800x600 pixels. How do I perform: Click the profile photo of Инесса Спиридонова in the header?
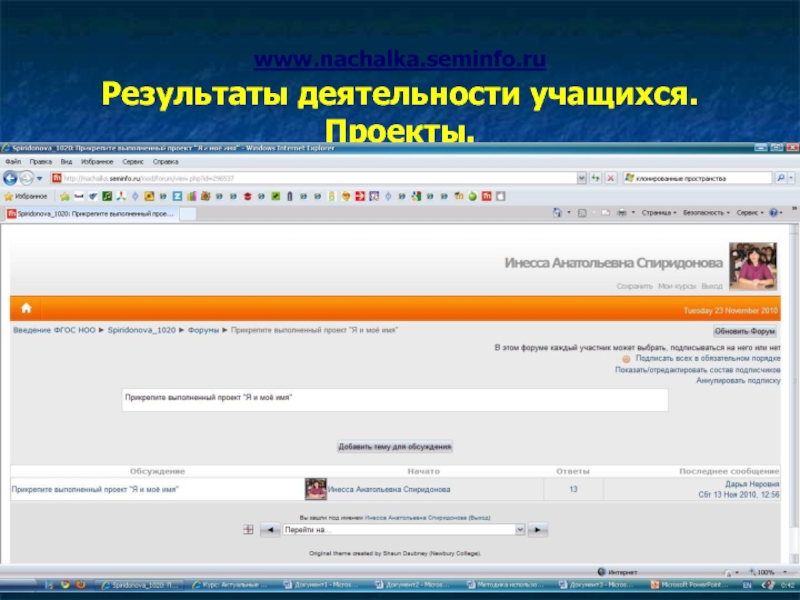[x=753, y=266]
